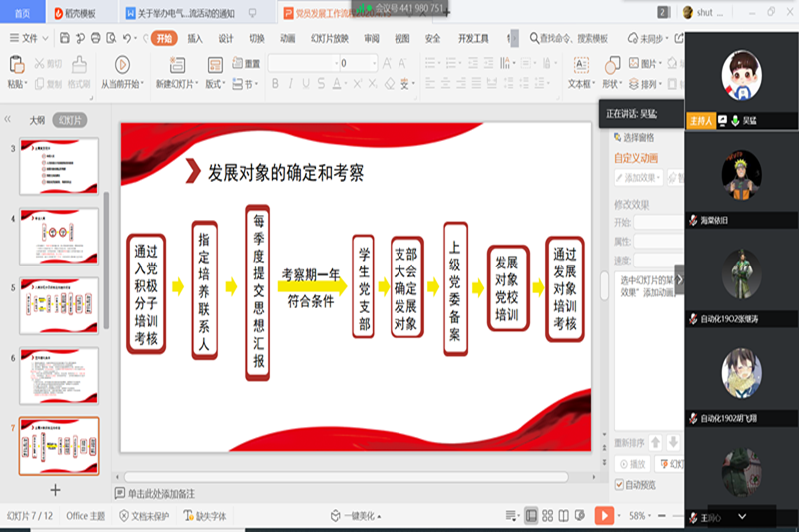Click the paste (粘贴) clipboard icon

[16, 65]
